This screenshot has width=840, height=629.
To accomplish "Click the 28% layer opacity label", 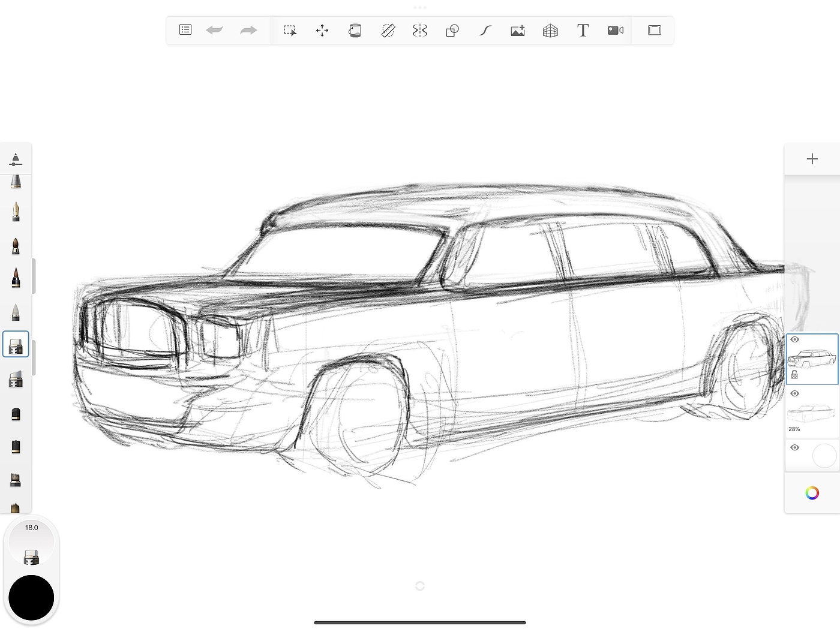I will click(x=794, y=429).
